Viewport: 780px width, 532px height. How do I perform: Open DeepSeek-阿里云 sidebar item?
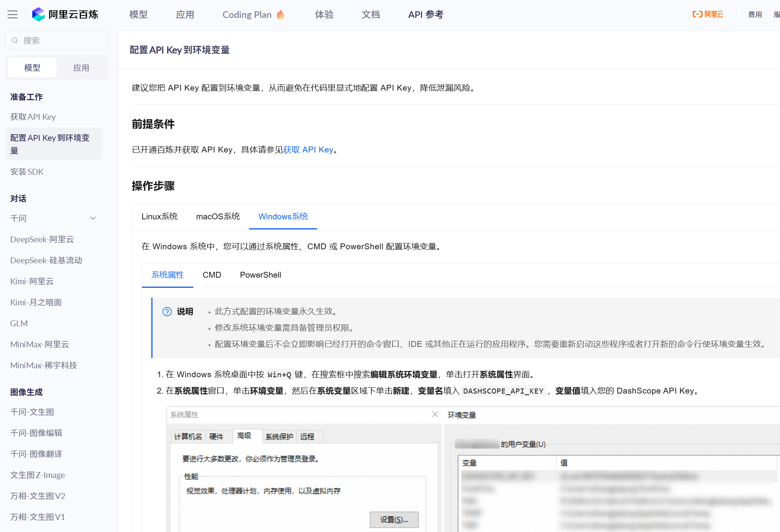[x=42, y=240]
